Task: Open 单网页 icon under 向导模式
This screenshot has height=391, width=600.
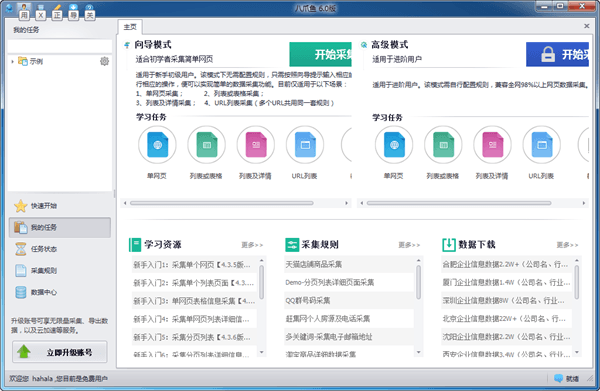Action: [157, 145]
